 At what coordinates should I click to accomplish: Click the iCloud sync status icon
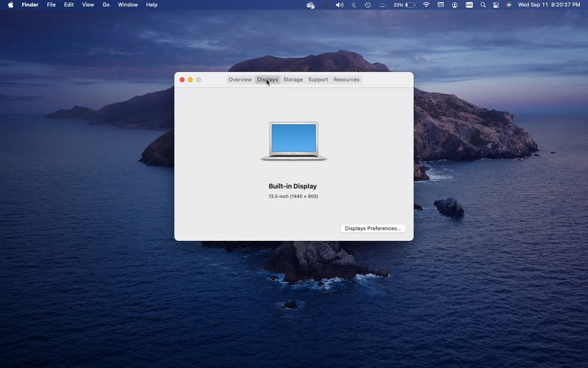coord(310,5)
